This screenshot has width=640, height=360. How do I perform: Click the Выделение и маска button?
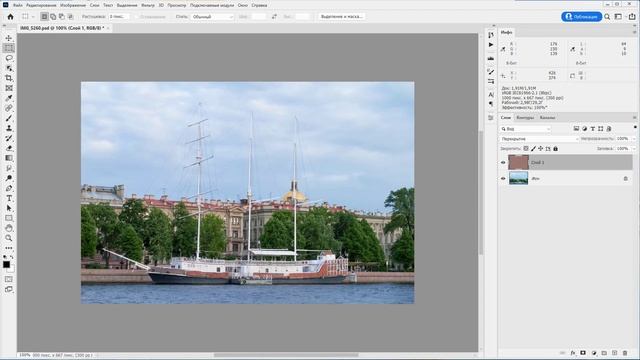(x=342, y=17)
